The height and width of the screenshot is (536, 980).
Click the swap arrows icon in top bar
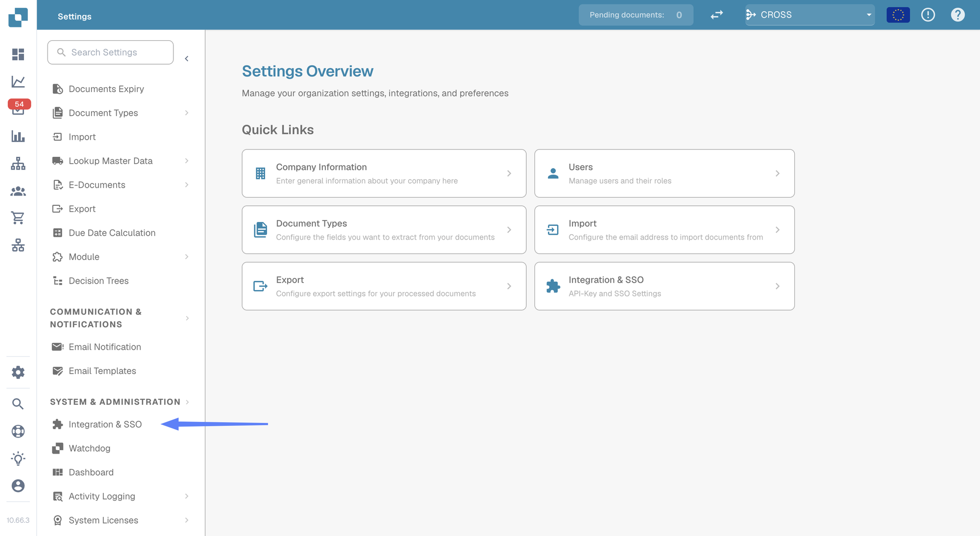[x=717, y=15]
